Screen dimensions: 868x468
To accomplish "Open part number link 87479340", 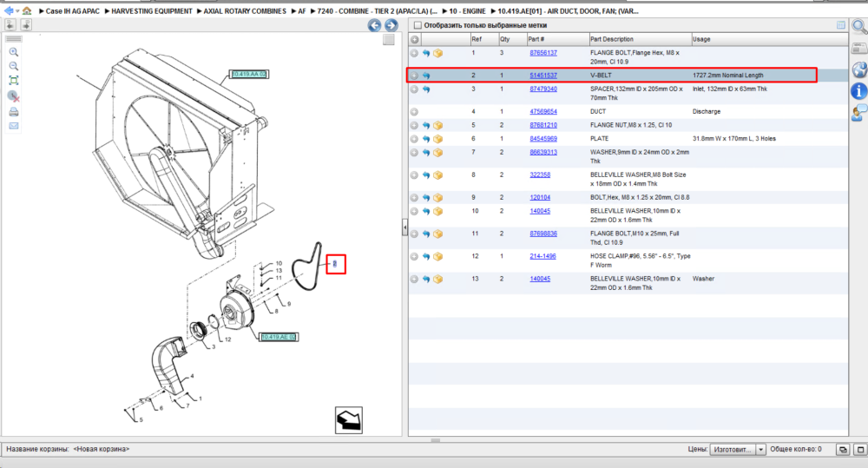I will 543,89.
